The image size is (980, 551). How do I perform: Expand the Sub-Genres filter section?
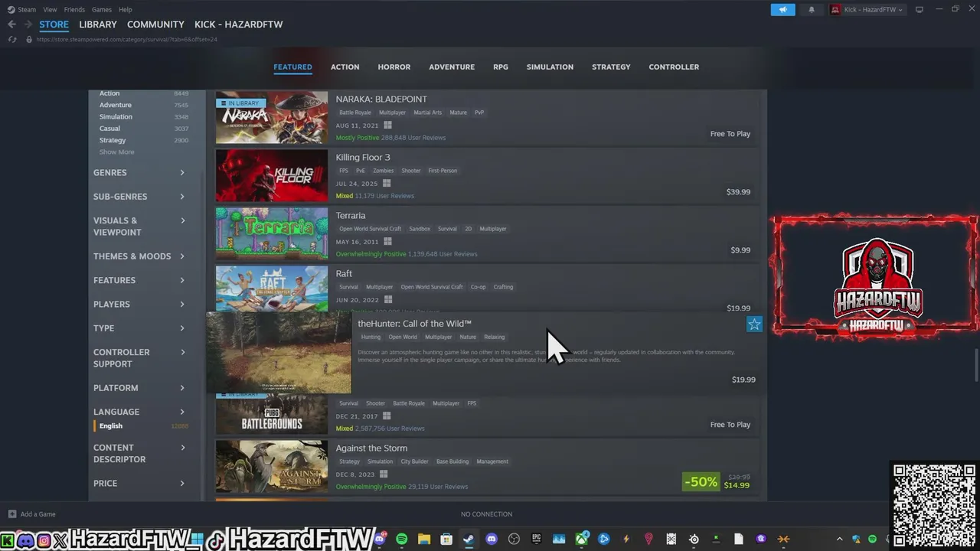[x=139, y=197]
